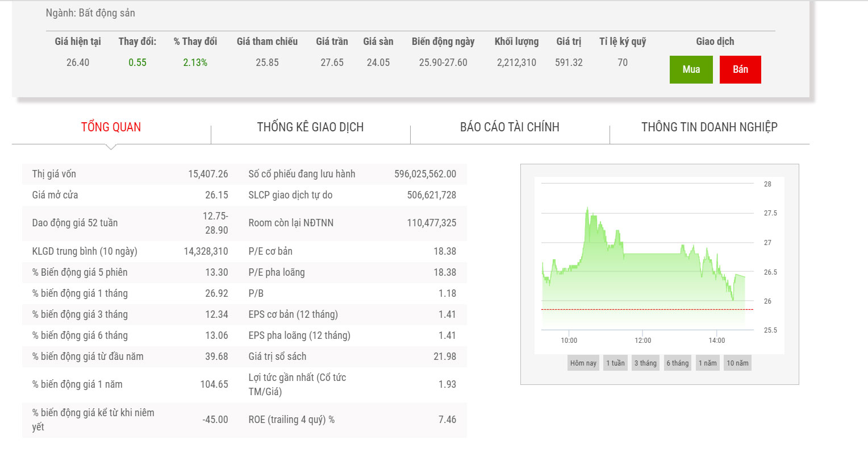
Task: Open the TỔNG QUAN tab
Action: (x=111, y=127)
